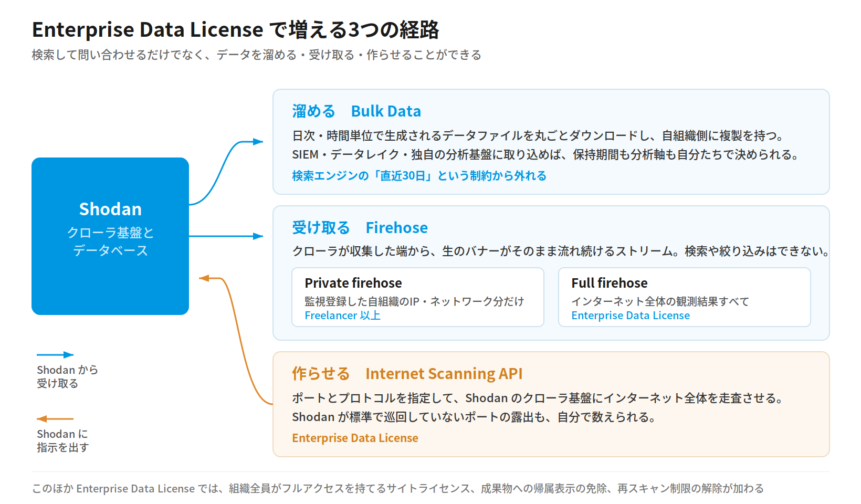Click the blue Shodan crawler database box
The image size is (861, 504).
coord(110,236)
